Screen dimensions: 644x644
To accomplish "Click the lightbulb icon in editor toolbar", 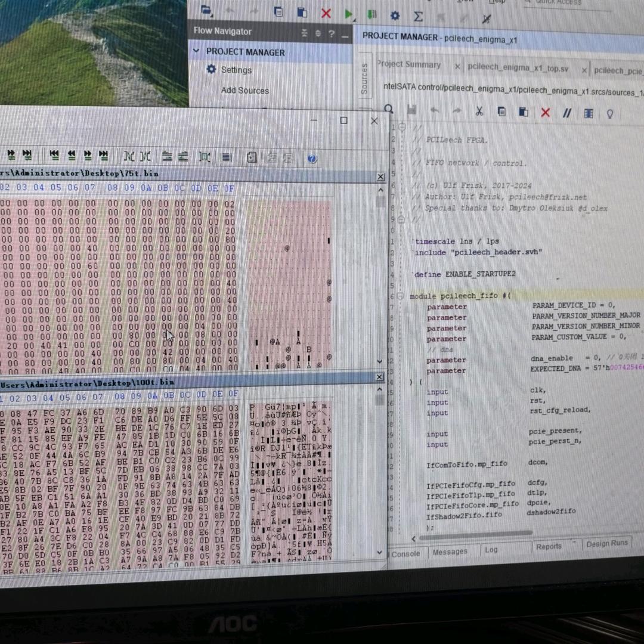I will pyautogui.click(x=610, y=113).
